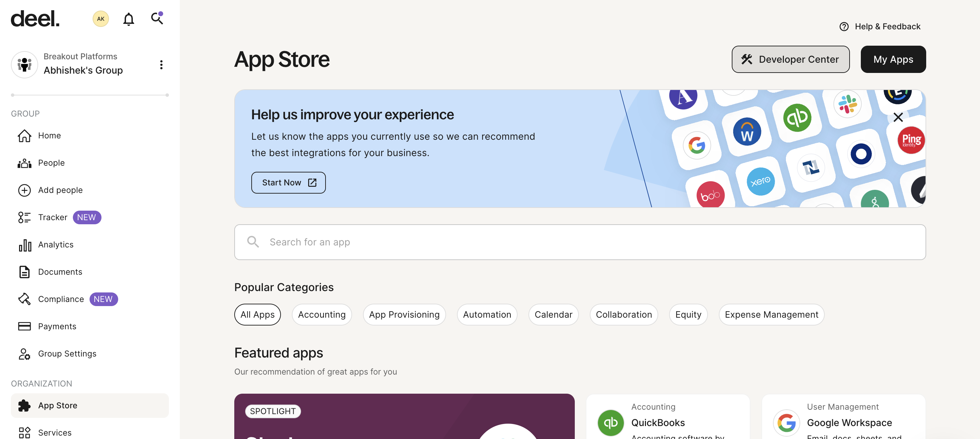Switch to the Accounting category filter
Image resolution: width=980 pixels, height=439 pixels.
pos(321,315)
